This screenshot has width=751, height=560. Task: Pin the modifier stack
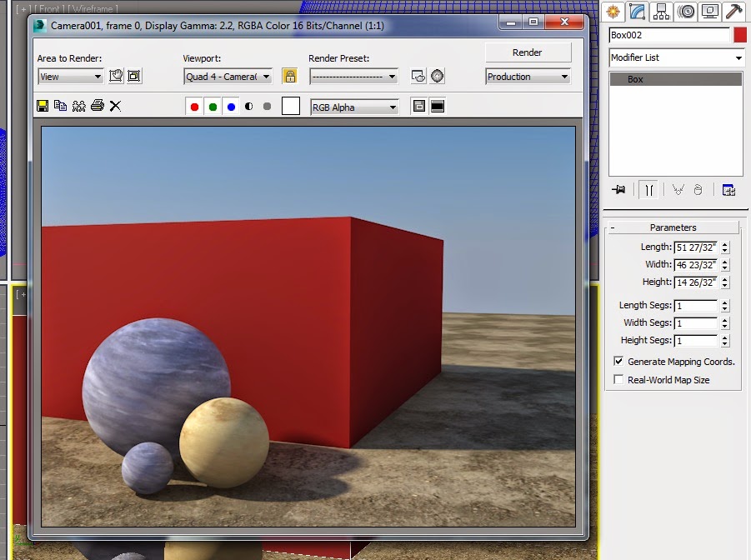point(619,190)
